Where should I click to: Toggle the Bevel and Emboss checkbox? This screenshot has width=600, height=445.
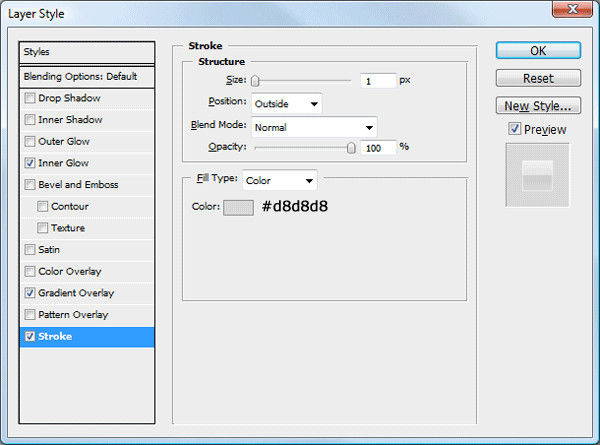(30, 185)
